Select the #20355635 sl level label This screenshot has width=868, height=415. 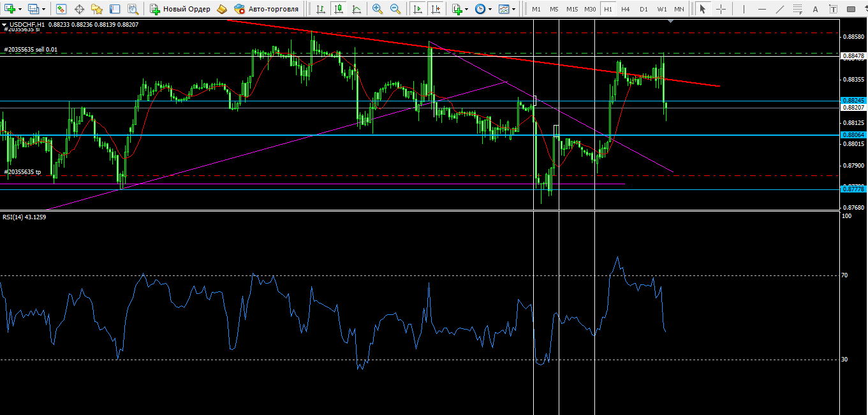tap(22, 29)
